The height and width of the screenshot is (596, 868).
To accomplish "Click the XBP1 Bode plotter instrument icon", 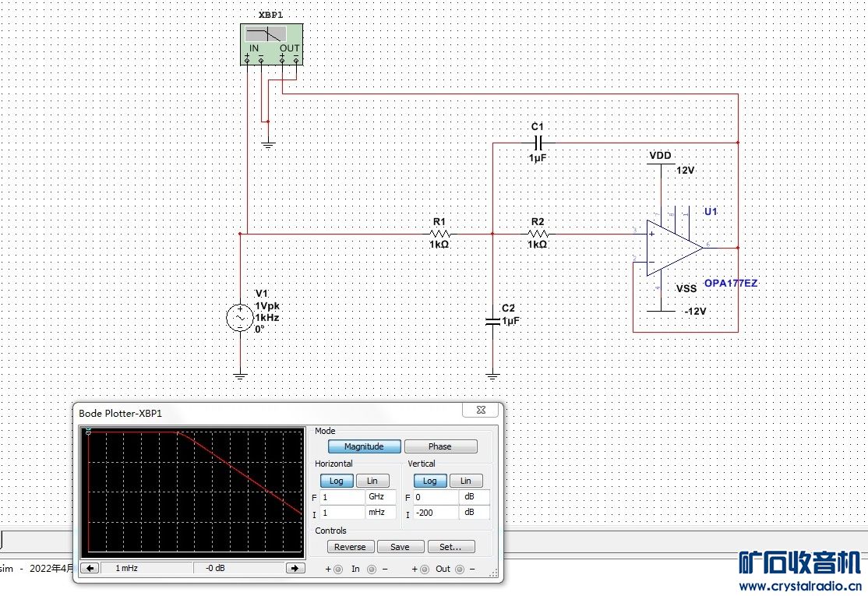I will tap(271, 44).
